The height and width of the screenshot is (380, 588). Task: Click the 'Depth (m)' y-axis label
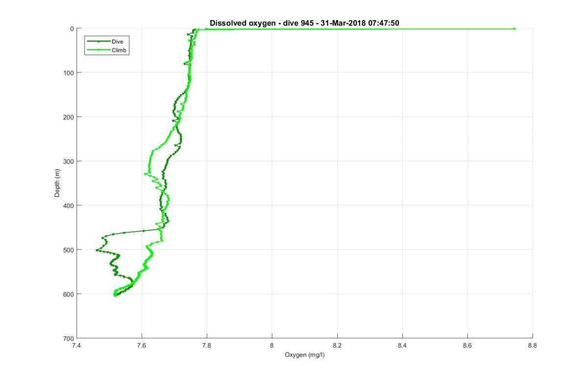[57, 183]
